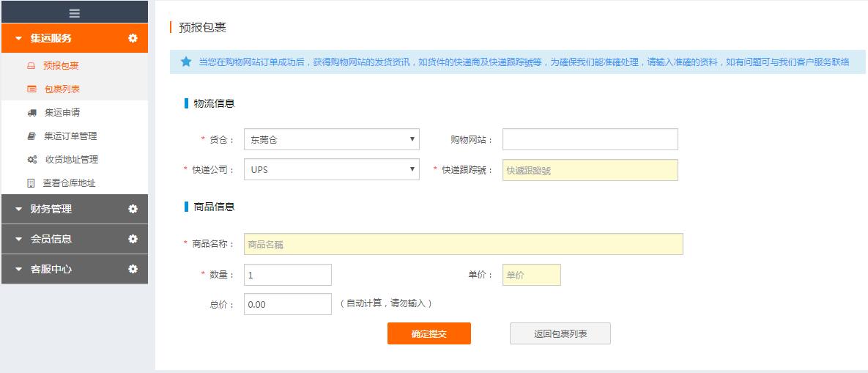This screenshot has width=868, height=373.
Task: Click the 购物网站 input field
Action: 590,139
